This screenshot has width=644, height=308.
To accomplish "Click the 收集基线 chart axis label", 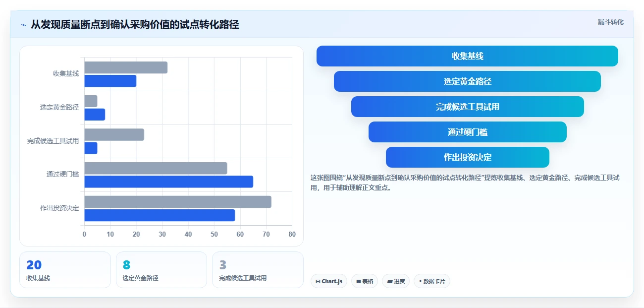I will tap(66, 73).
